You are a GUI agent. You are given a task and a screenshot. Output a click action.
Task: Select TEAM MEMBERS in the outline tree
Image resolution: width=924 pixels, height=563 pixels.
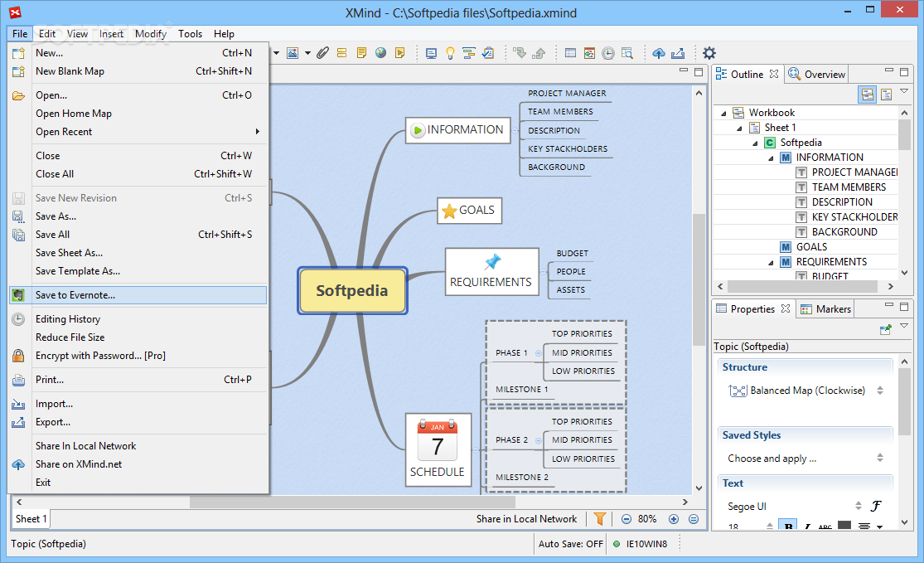849,187
